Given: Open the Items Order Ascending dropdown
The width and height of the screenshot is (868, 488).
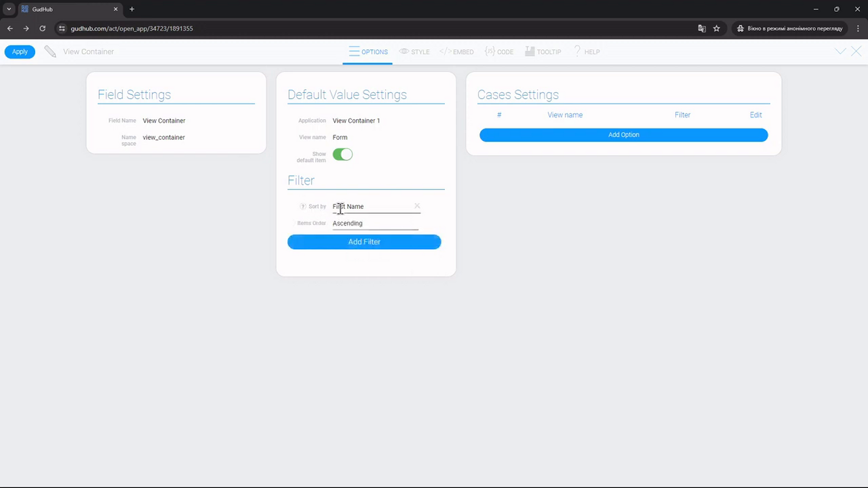Looking at the screenshot, I should tap(375, 223).
